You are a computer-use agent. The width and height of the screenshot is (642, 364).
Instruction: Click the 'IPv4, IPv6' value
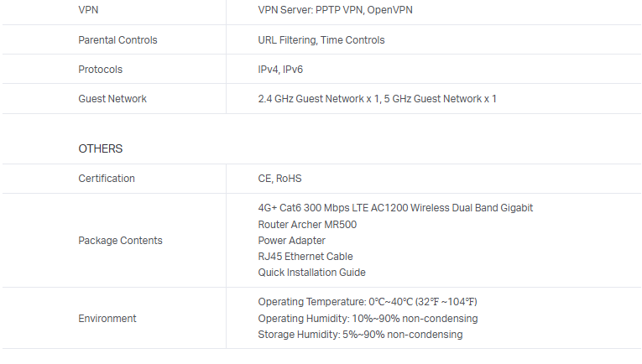pos(280,69)
